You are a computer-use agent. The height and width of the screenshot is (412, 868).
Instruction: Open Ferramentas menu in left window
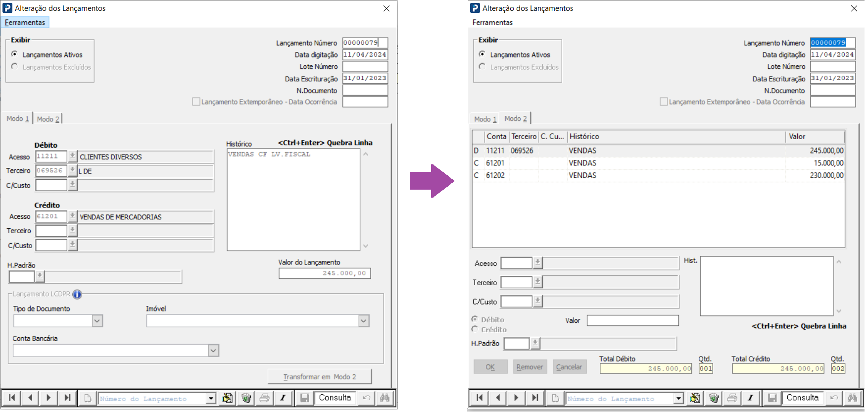point(25,22)
